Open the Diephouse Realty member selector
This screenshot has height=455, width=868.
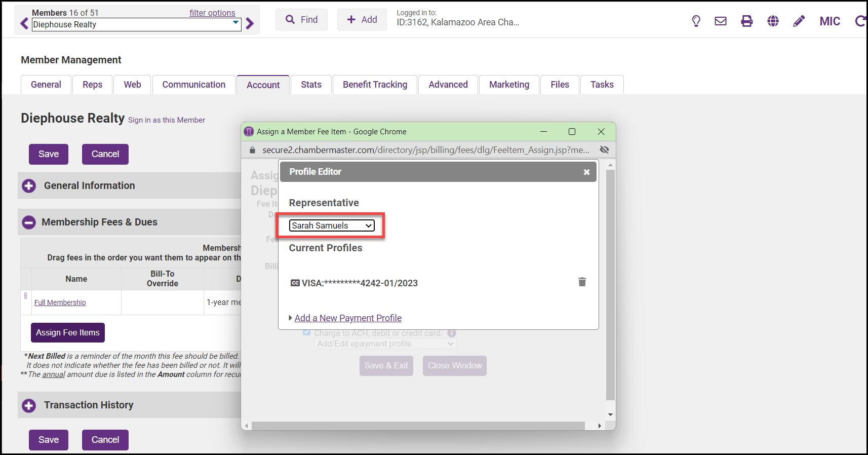click(136, 24)
